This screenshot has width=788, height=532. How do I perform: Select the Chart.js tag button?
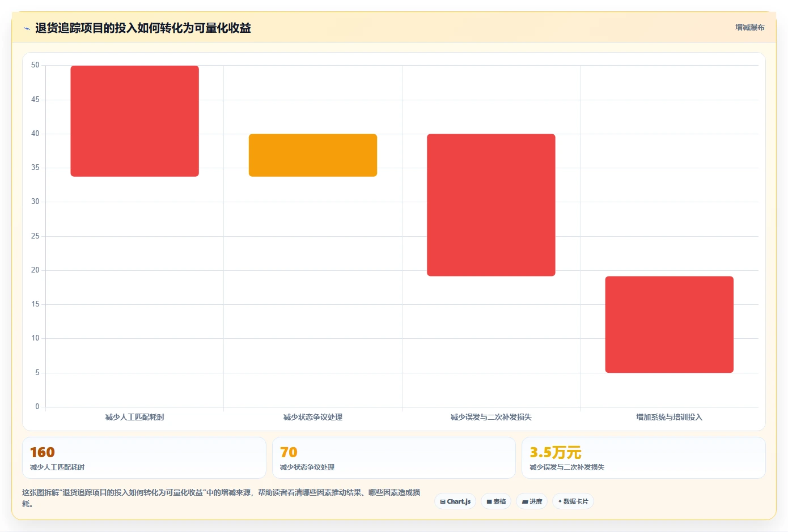pyautogui.click(x=455, y=501)
